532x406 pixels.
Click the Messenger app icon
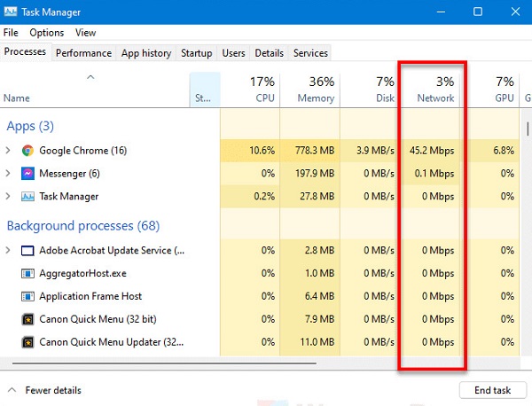27,174
